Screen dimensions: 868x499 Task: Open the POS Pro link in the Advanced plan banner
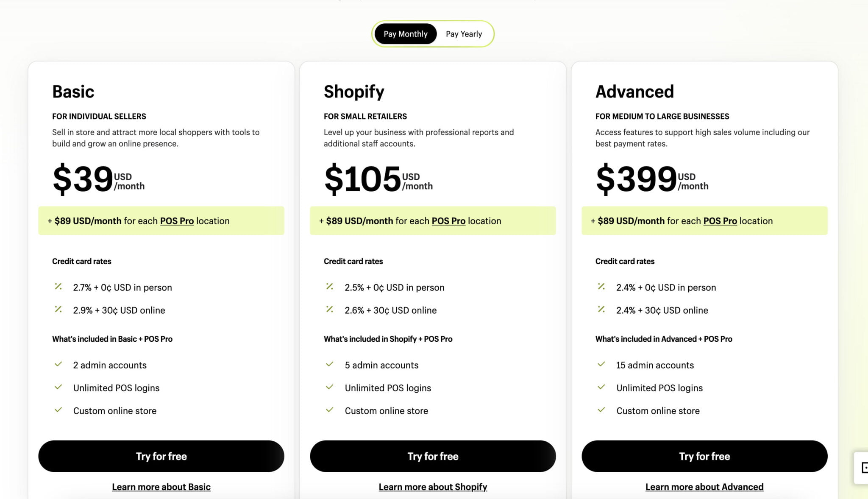click(x=720, y=220)
